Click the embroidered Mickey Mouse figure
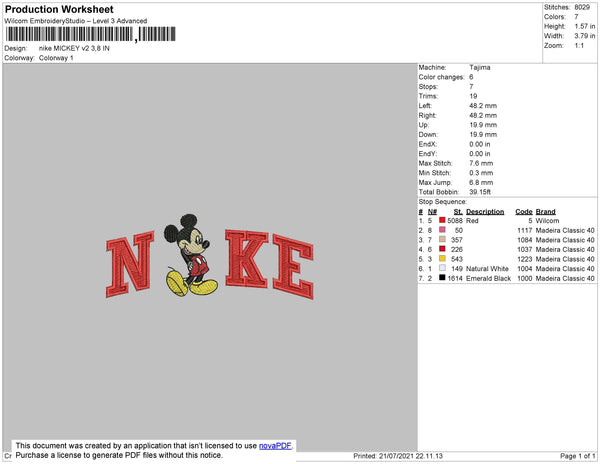The image size is (600, 464). tap(191, 255)
